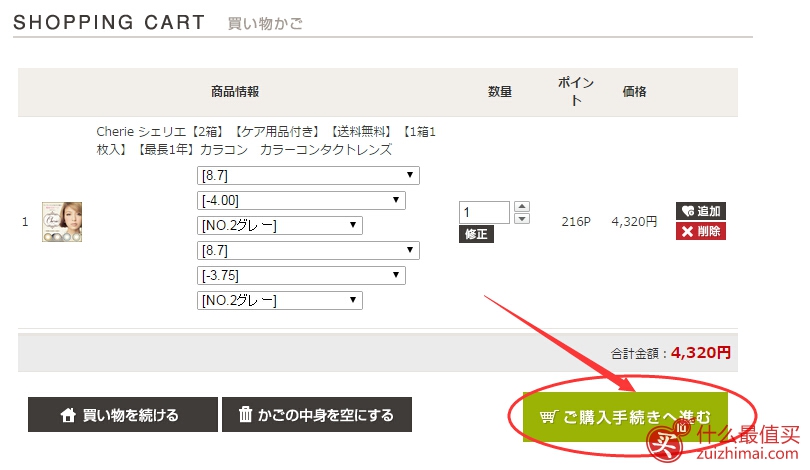Open the first [NO.2グレー] color dropdown
The image size is (810, 470).
(279, 226)
